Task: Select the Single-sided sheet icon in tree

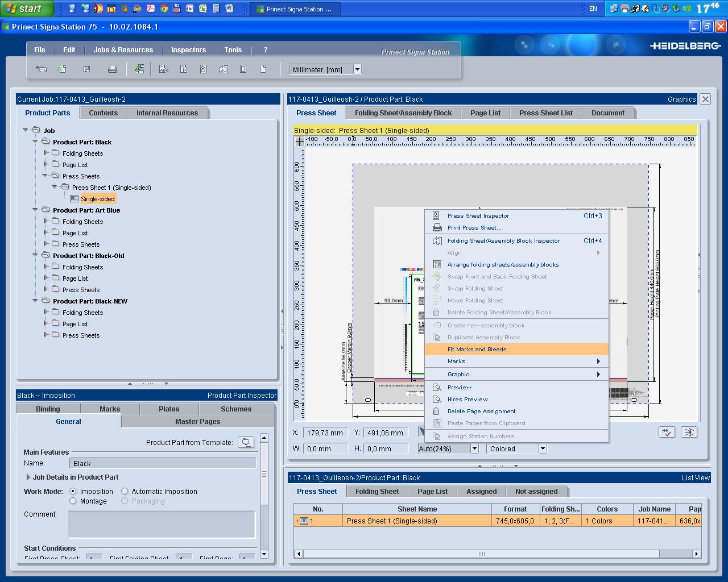Action: click(x=74, y=199)
